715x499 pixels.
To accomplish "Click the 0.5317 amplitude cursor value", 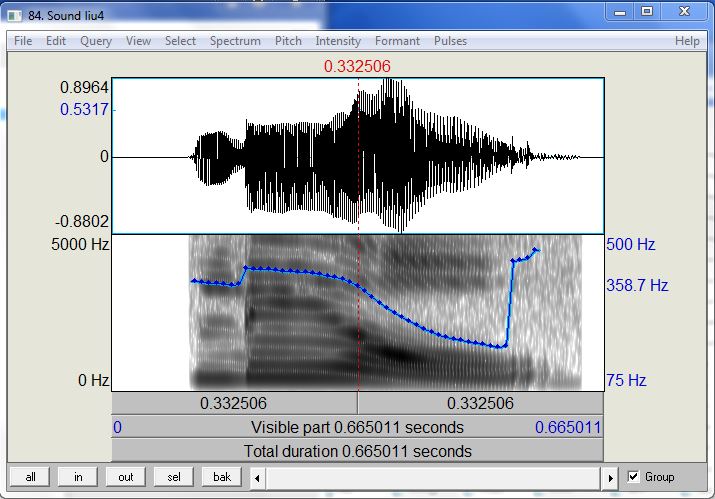I will (x=84, y=109).
